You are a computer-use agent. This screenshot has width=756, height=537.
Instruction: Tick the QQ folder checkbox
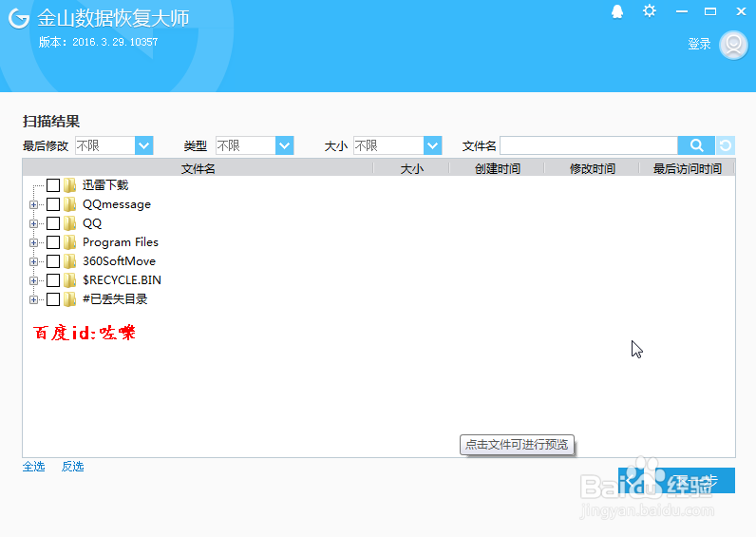coord(53,223)
